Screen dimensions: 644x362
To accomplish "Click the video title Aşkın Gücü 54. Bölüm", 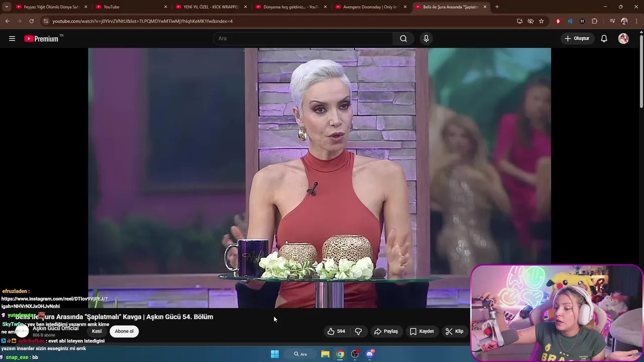I will [114, 317].
